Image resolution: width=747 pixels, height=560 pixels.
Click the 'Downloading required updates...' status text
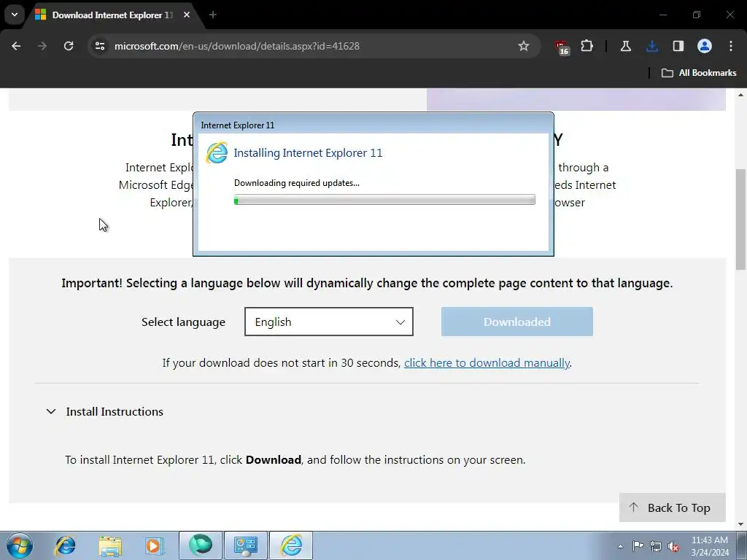click(x=297, y=183)
